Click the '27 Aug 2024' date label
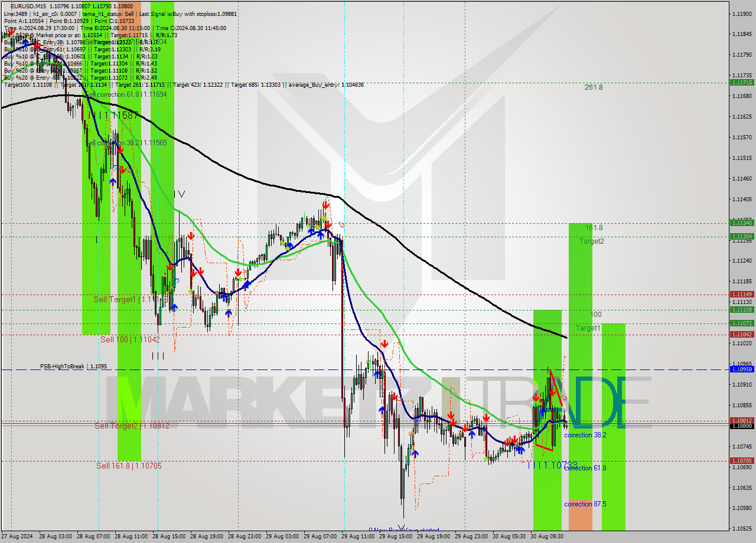The width and height of the screenshot is (756, 543). [x=17, y=537]
